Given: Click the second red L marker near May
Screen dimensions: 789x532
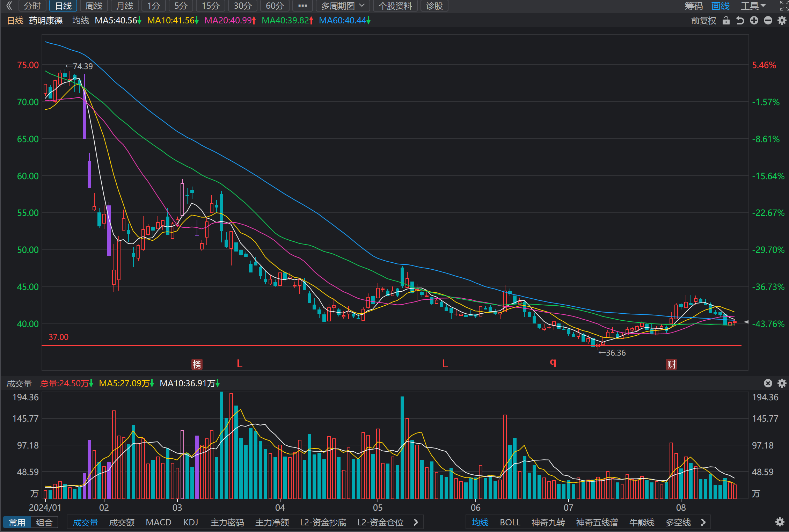Looking at the screenshot, I should (x=445, y=364).
